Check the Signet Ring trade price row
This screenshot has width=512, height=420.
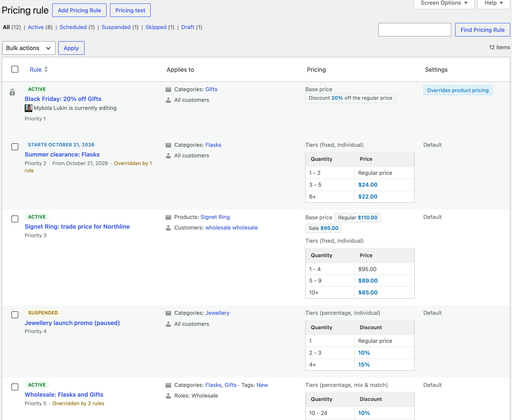click(x=15, y=219)
